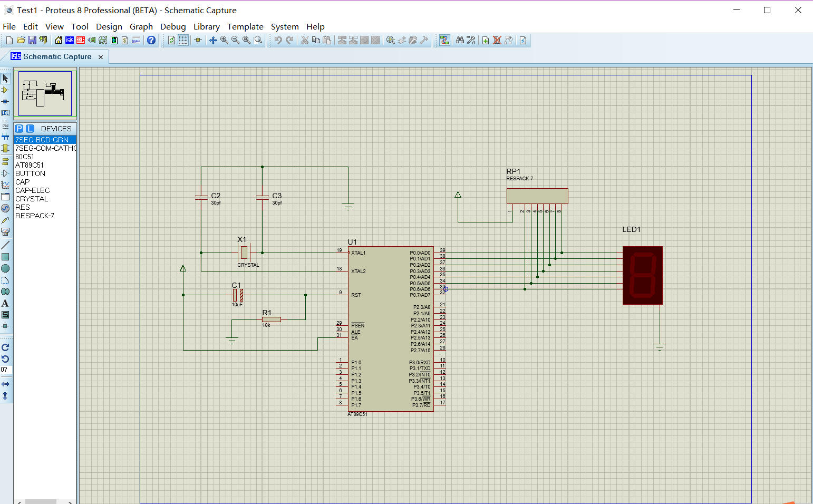Paste from clipboard icon
Viewport: 813px width, 504px height.
point(327,40)
